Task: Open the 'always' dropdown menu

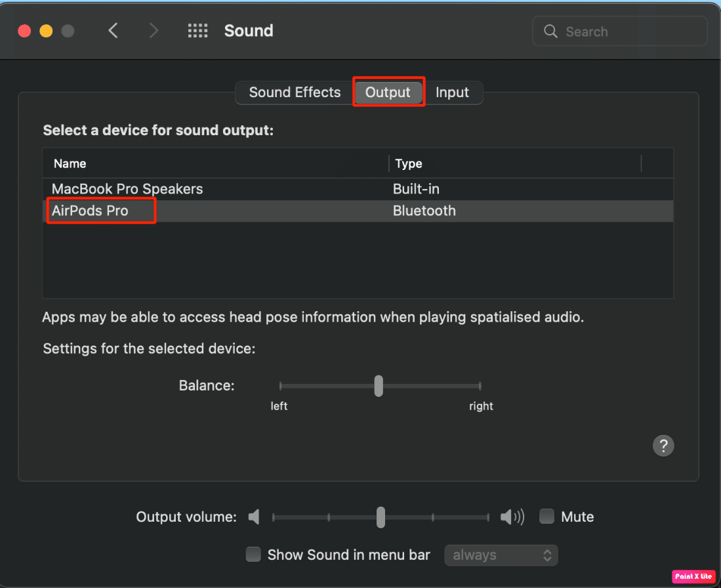Action: (501, 555)
